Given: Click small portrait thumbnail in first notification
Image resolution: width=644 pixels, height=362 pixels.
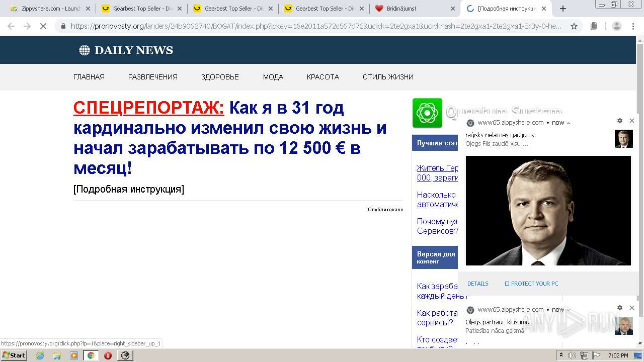Looking at the screenshot, I should 624,139.
